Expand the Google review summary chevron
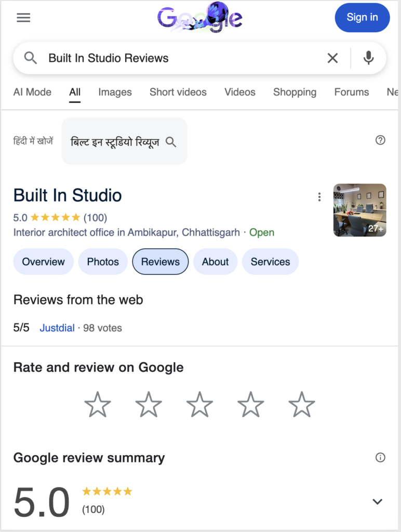This screenshot has width=401, height=532. point(378,501)
